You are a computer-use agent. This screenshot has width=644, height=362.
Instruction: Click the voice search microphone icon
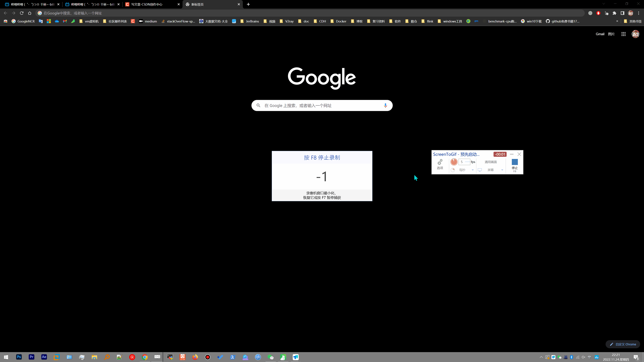385,105
